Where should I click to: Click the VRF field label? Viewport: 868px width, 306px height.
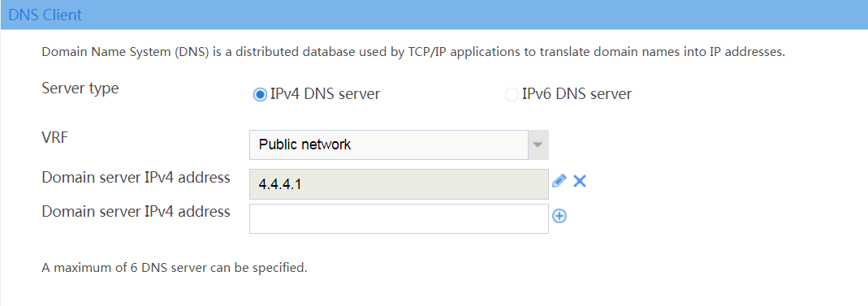click(55, 138)
